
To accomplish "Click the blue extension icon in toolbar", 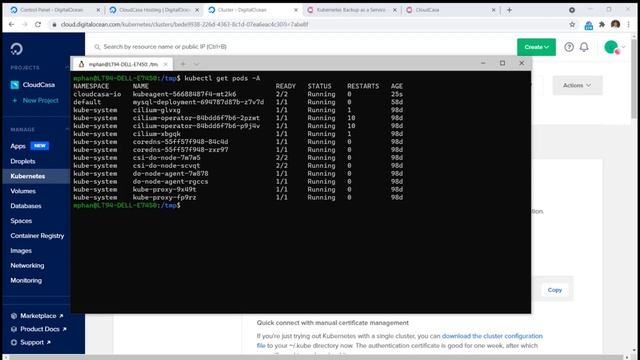I will click(589, 25).
